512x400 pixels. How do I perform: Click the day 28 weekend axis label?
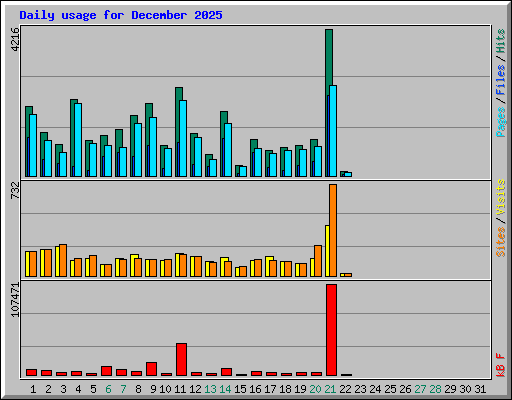[x=435, y=389]
